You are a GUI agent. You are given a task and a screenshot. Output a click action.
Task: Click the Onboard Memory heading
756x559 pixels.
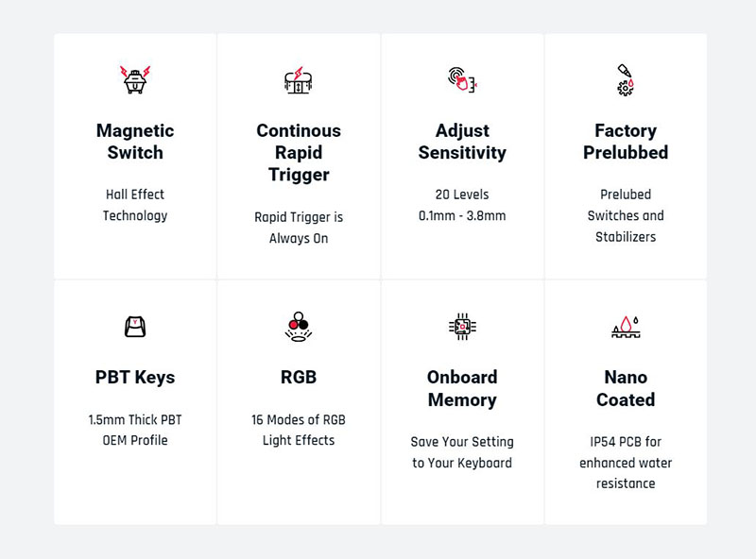pyautogui.click(x=462, y=388)
